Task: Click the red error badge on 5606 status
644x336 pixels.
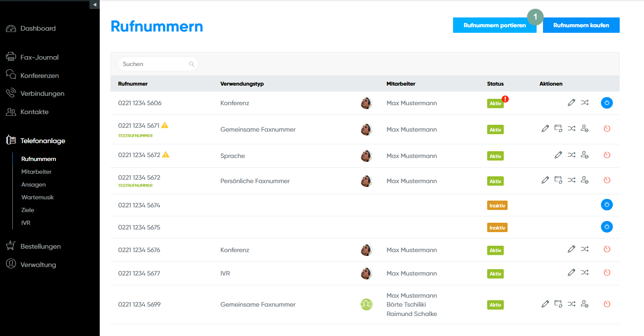Action: pos(505,99)
